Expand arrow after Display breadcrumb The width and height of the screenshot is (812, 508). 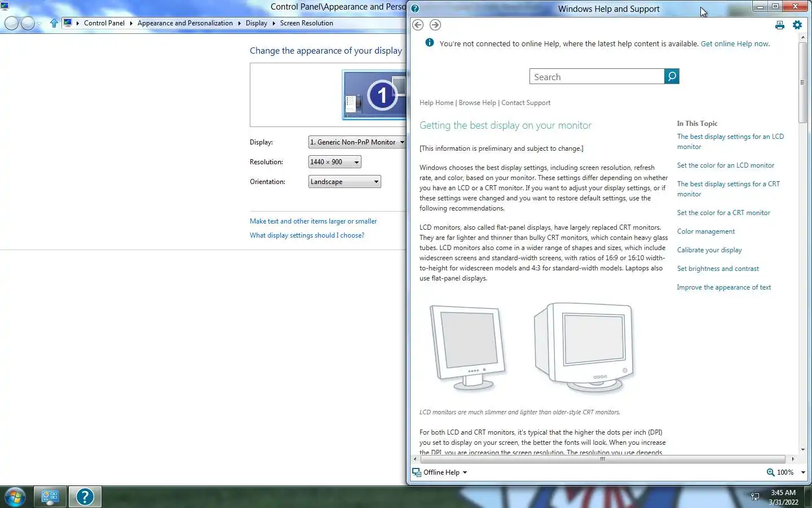273,23
